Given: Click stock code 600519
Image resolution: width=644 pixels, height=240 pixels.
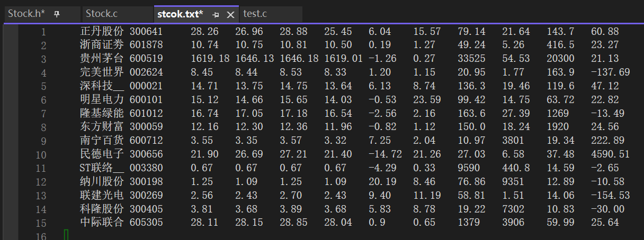Looking at the screenshot, I should coord(146,59).
